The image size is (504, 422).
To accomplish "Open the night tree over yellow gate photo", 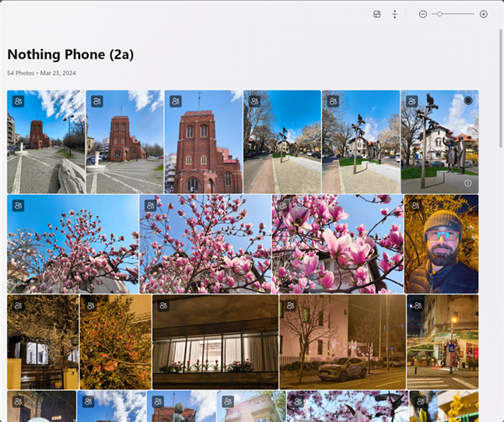I will 43,342.
